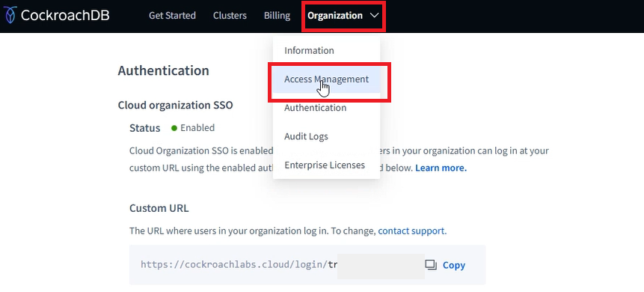This screenshot has height=292, width=644.
Task: Click the CockroachDB logo icon
Action: pyautogui.click(x=10, y=15)
